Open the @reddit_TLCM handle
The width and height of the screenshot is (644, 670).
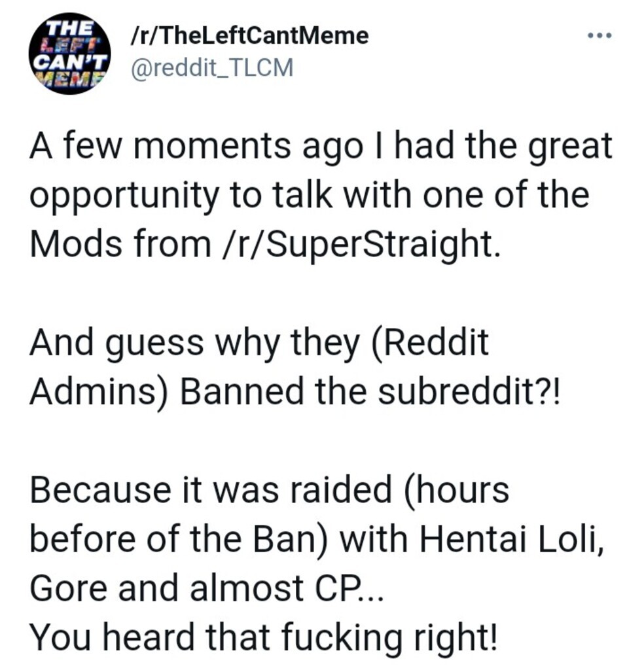(x=213, y=68)
